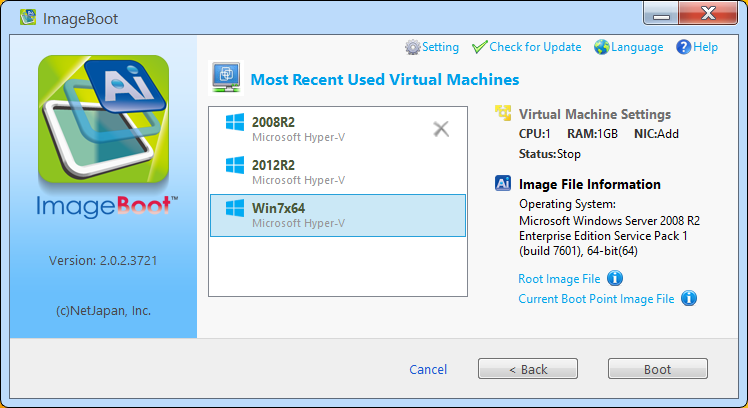
Task: Click the Windows logo next to Win7x64
Action: [235, 208]
